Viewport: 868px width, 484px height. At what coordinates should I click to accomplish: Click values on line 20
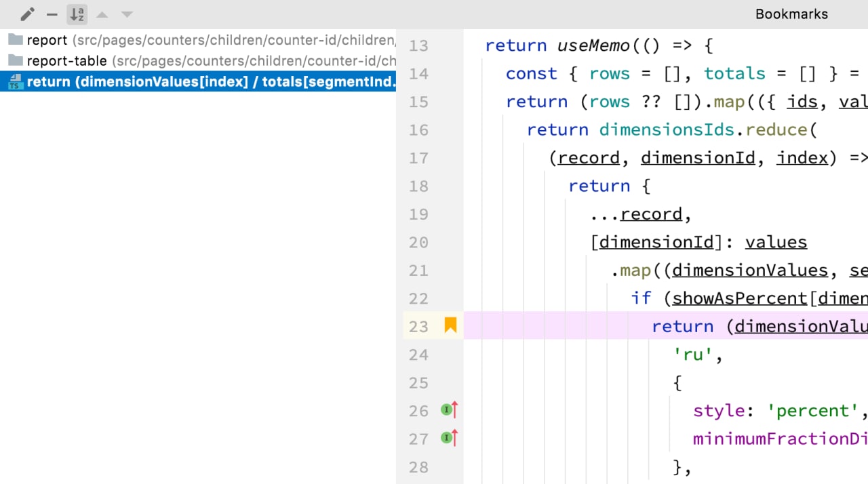(776, 242)
